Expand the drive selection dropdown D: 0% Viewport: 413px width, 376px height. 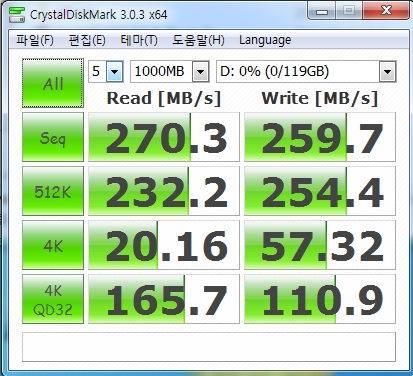pyautogui.click(x=387, y=71)
